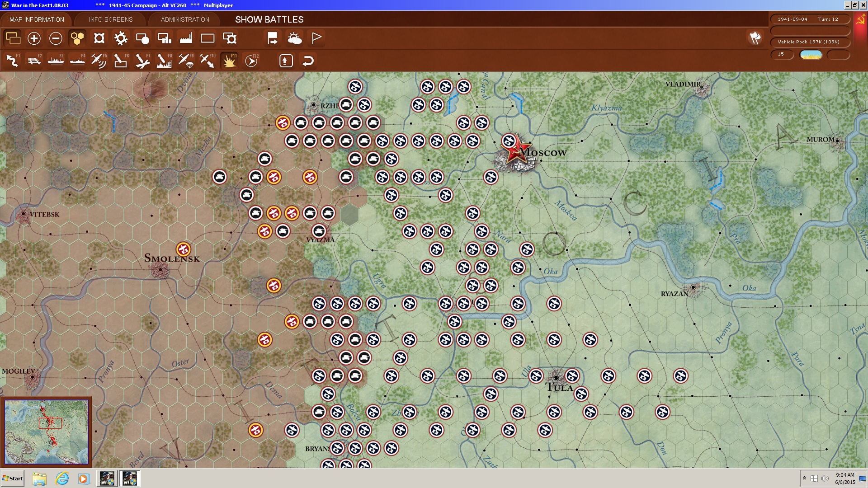The height and width of the screenshot is (488, 868).
Task: Select F7 bomb airfield mode
Action: (142, 61)
